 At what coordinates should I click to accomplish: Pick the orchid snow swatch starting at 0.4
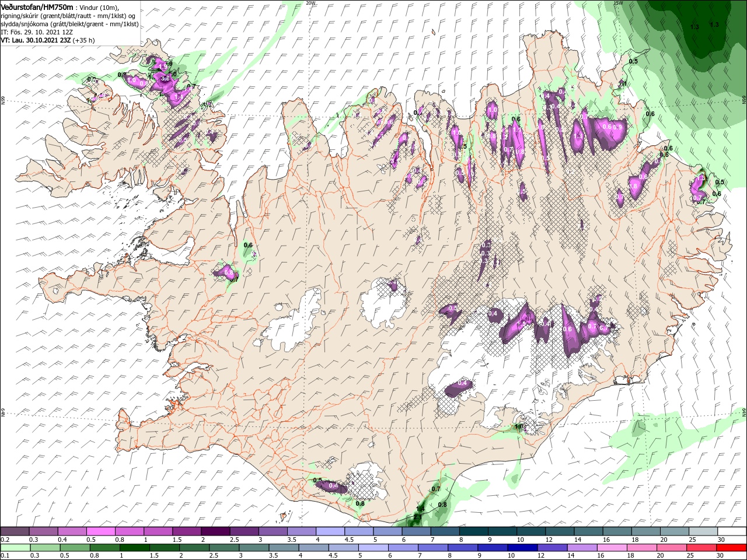72,531
